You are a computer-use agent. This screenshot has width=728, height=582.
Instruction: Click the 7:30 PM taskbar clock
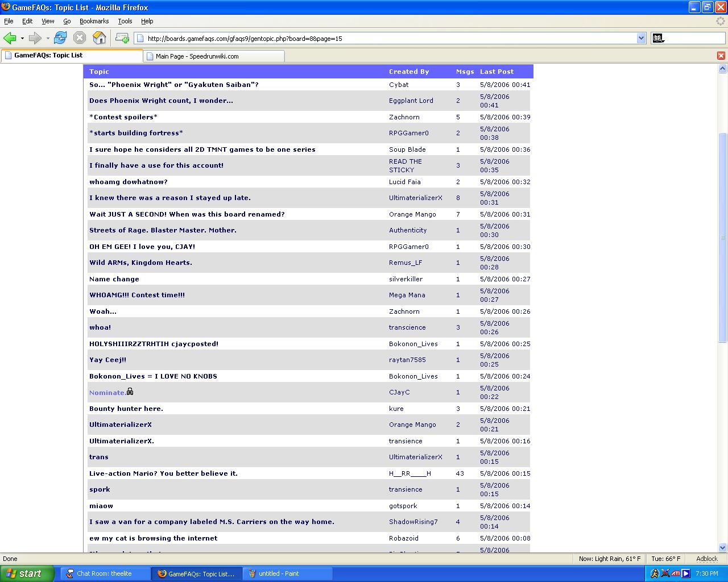[707, 573]
